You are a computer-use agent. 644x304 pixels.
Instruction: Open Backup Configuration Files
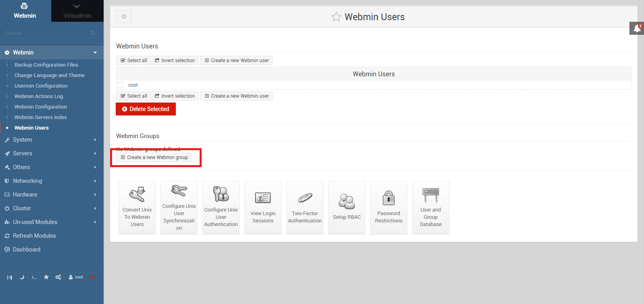pos(46,65)
